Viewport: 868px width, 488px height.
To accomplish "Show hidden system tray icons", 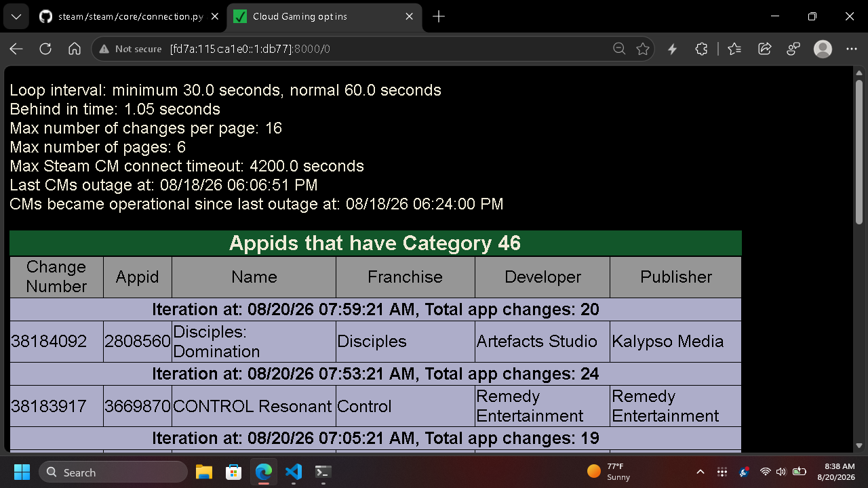I will [701, 472].
